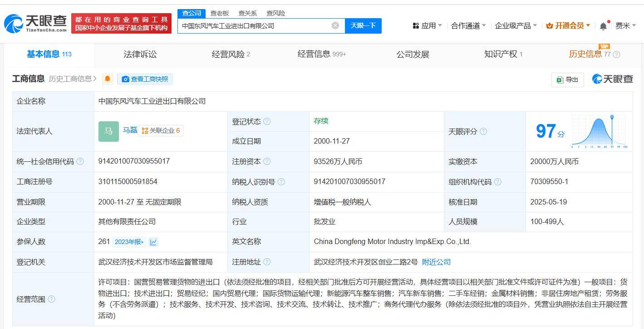Click the help icon next to 纳税人识别号
The width and height of the screenshot is (644, 329).
(281, 182)
